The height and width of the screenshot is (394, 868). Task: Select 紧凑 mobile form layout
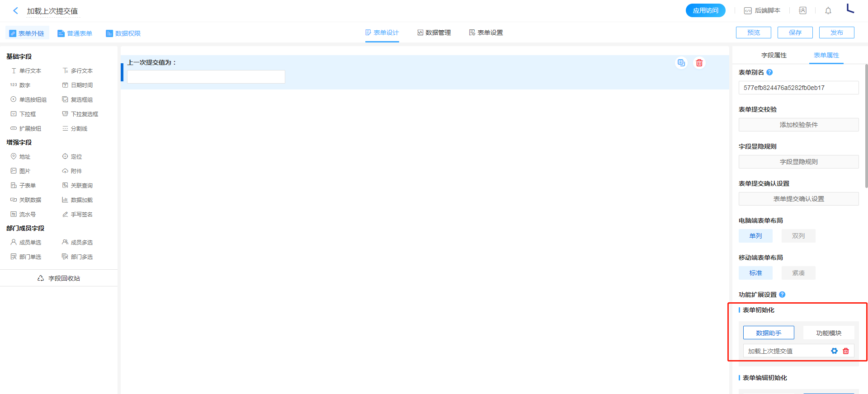798,273
